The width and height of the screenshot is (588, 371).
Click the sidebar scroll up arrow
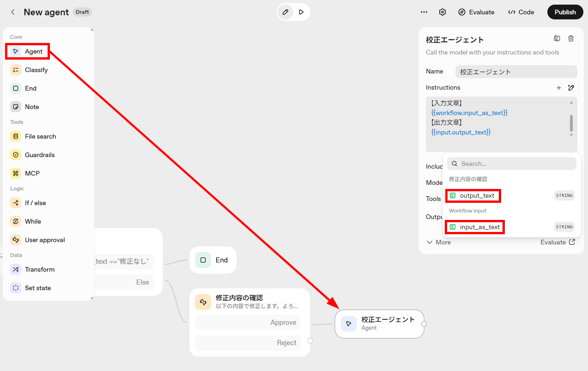point(92,30)
